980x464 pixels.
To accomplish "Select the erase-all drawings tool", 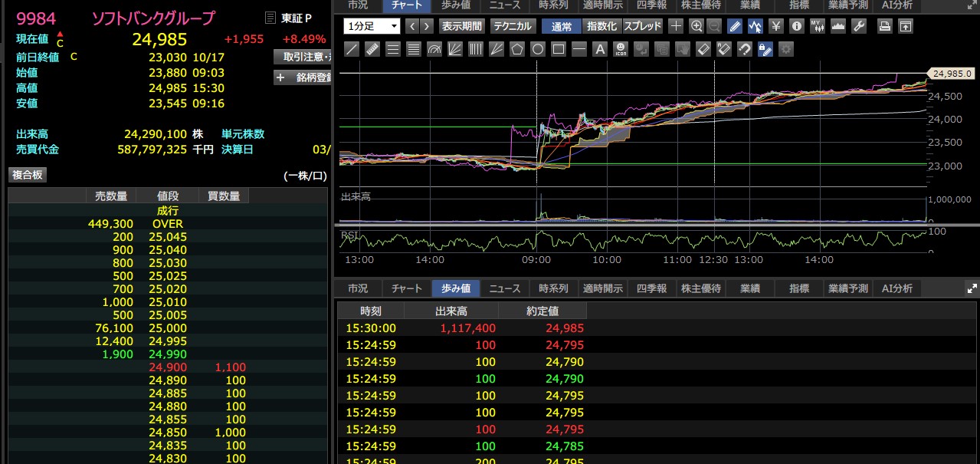I will point(724,49).
